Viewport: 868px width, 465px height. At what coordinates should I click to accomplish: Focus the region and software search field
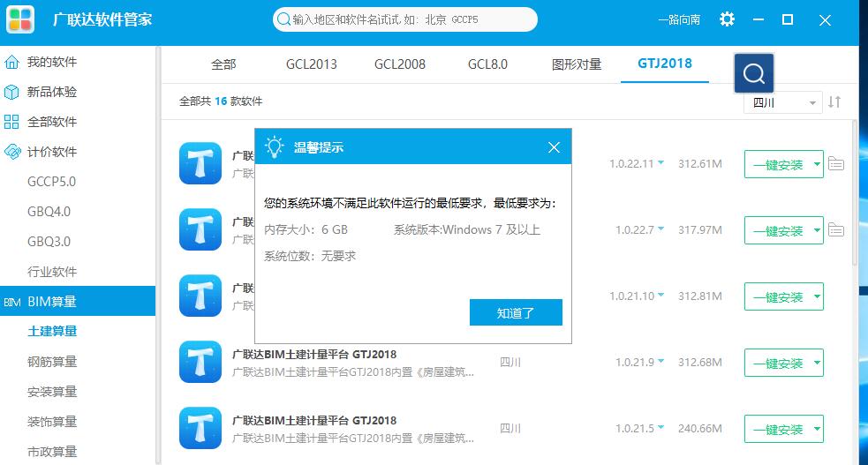[405, 19]
